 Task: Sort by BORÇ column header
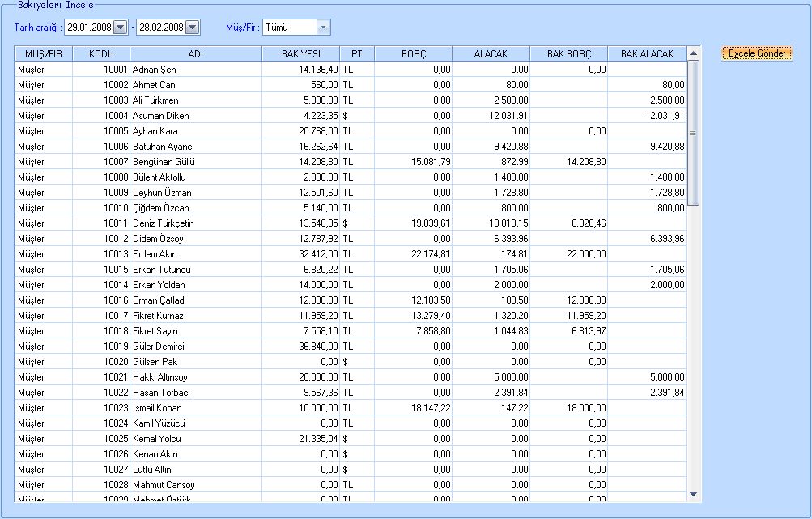coord(413,54)
